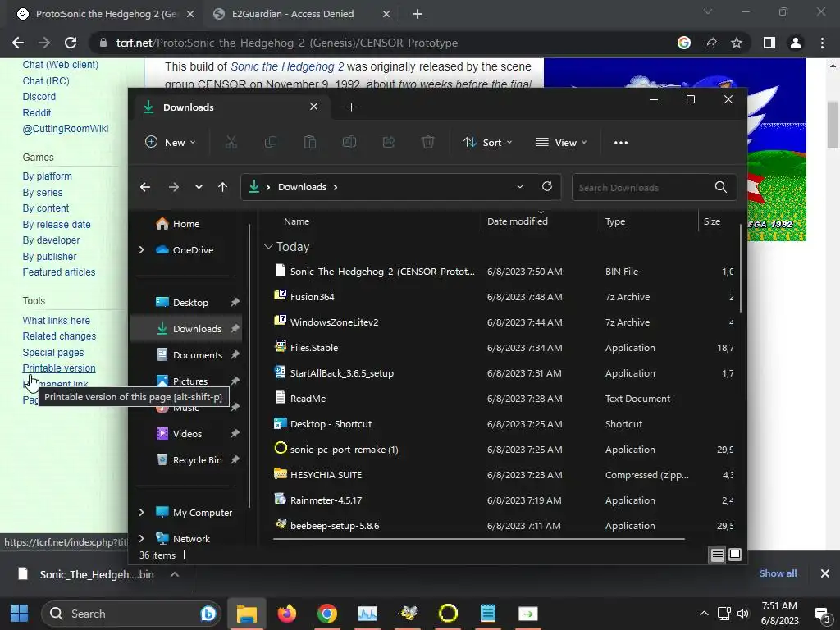Image resolution: width=840 pixels, height=630 pixels.
Task: Click the Copy icon in Explorer toolbar
Action: pyautogui.click(x=271, y=142)
